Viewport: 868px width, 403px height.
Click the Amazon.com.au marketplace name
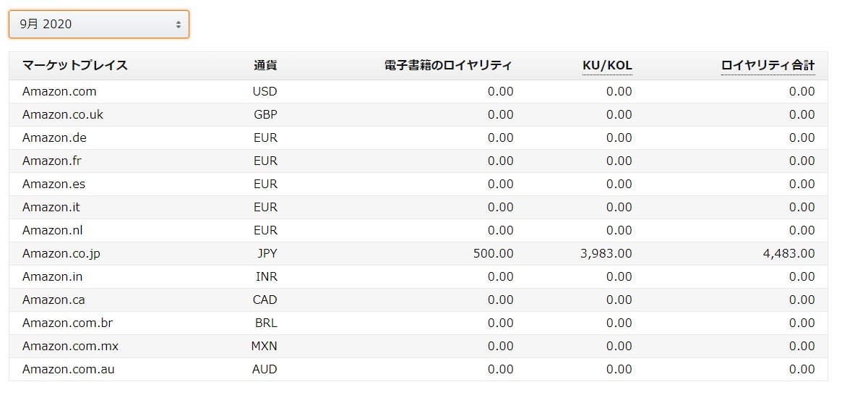click(x=68, y=369)
